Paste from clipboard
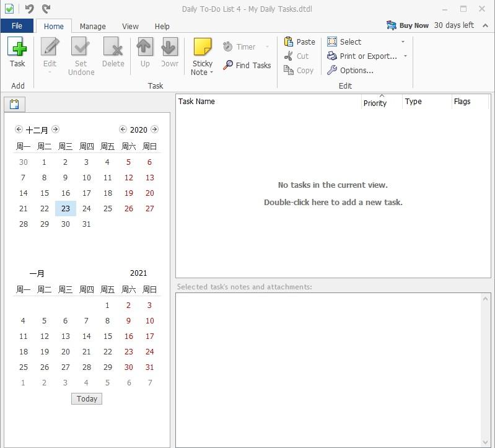This screenshot has height=448, width=495. (x=300, y=42)
